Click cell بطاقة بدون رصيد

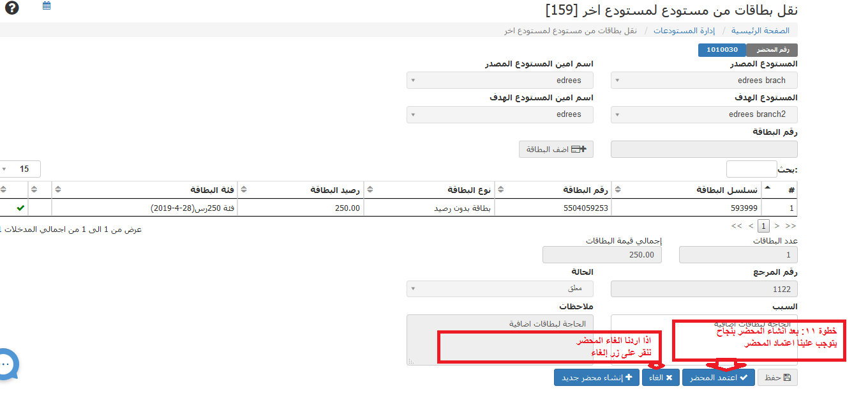point(430,208)
